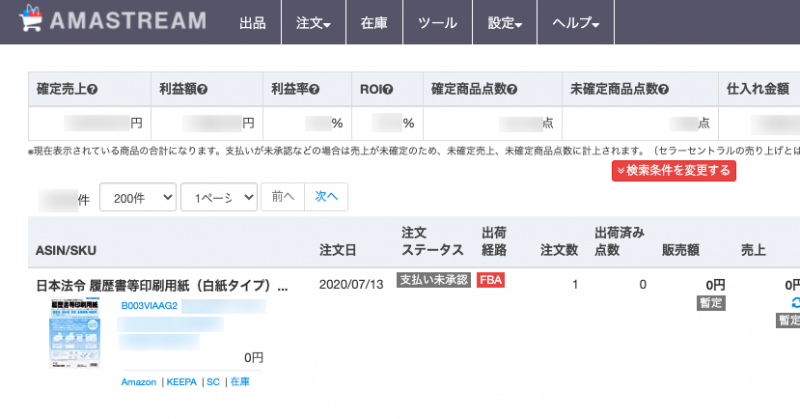The width and height of the screenshot is (800, 419).
Task: Click the 仕入れ金額 summary header
Action: (x=758, y=89)
